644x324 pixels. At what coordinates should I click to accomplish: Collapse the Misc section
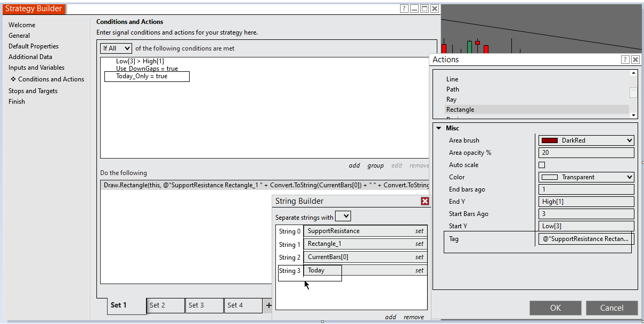pos(438,128)
